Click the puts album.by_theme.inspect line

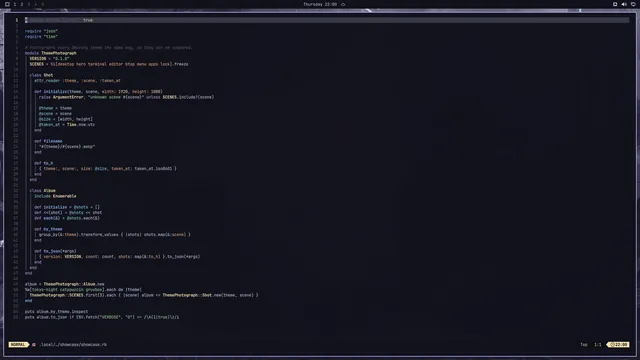[56, 311]
